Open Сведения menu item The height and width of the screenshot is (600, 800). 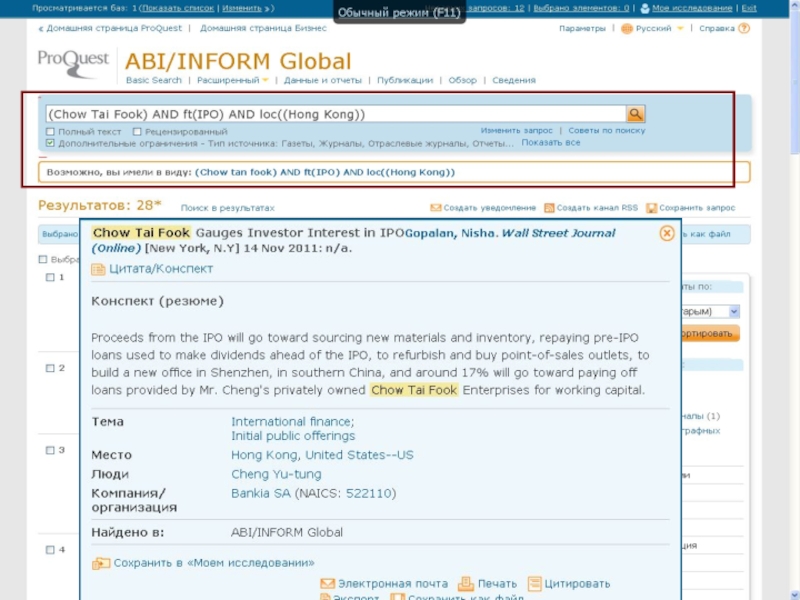point(514,80)
